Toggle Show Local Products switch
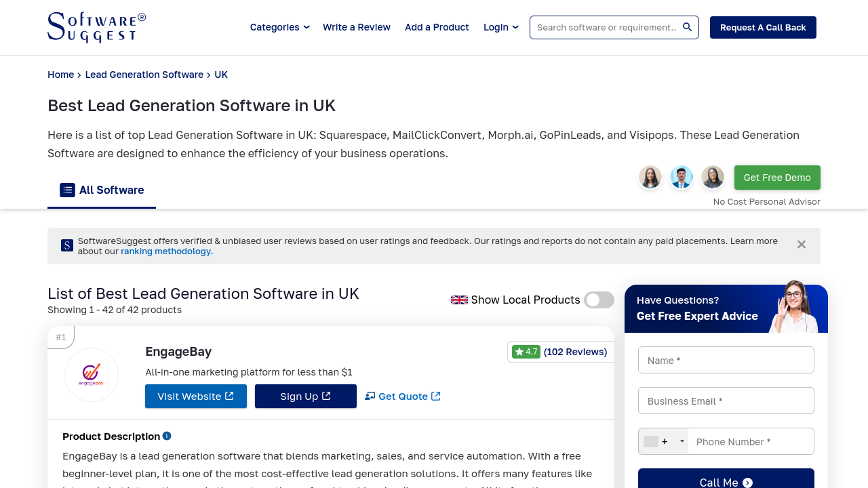 (x=599, y=300)
